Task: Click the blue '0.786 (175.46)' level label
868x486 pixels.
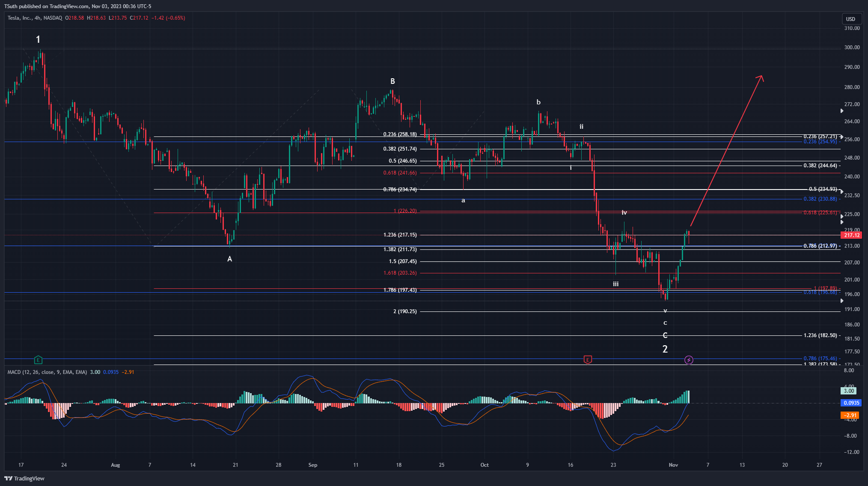Action: click(x=820, y=359)
